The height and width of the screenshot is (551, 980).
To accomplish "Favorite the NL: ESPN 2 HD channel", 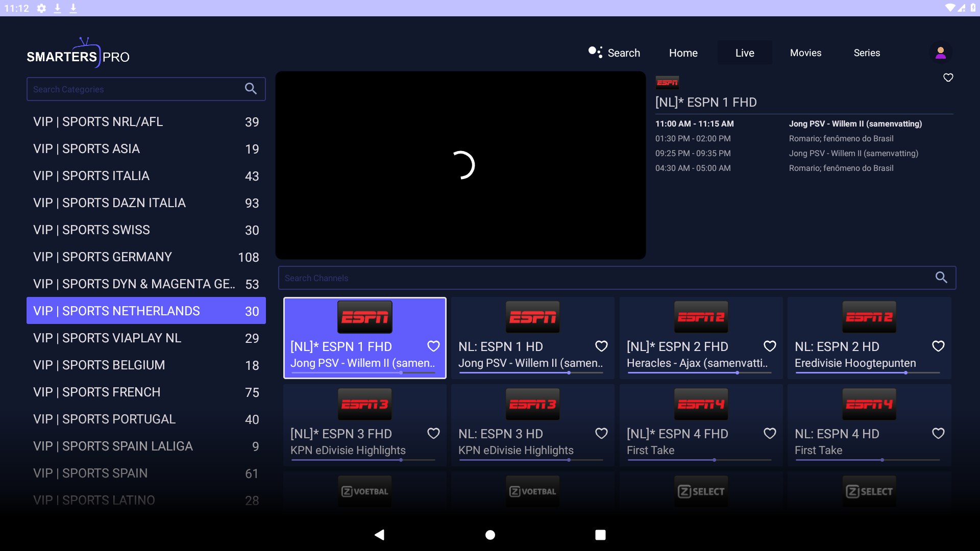I will tap(938, 346).
